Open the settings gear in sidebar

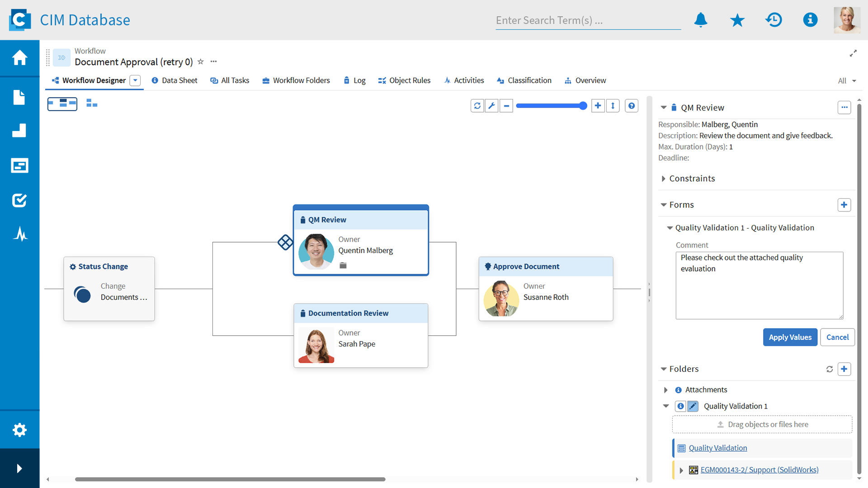19,430
